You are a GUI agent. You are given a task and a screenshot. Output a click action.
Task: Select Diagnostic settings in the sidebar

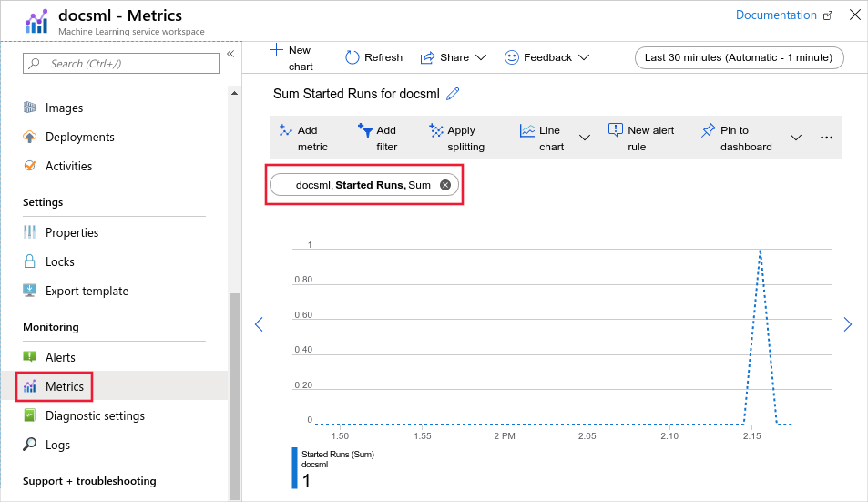95,415
